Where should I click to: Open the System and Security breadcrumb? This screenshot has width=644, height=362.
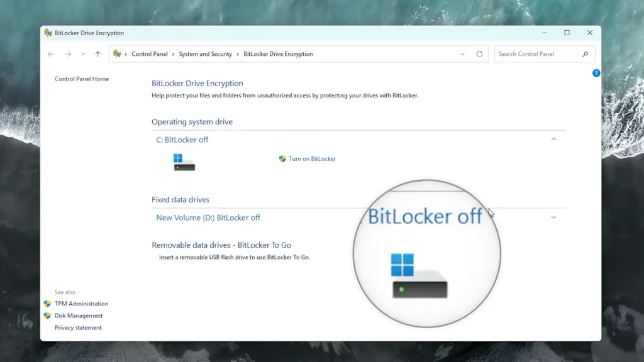pyautogui.click(x=206, y=54)
